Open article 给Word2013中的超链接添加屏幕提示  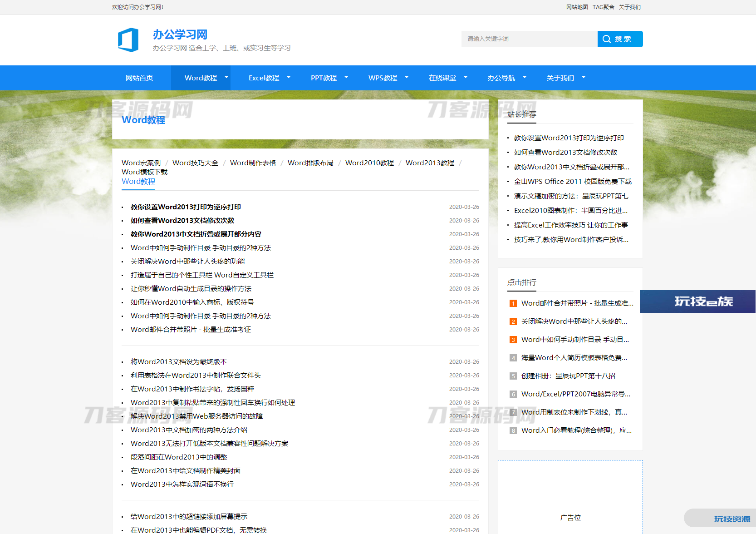[x=189, y=516]
